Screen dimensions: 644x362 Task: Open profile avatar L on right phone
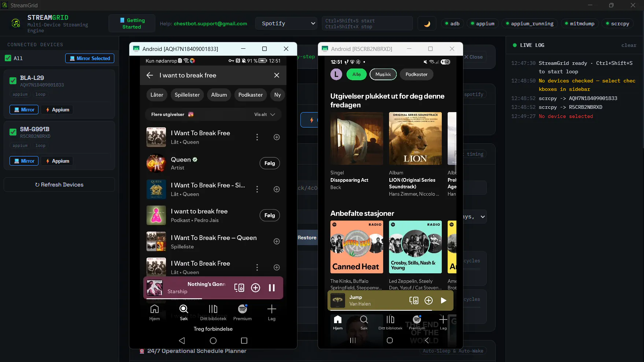pos(336,74)
